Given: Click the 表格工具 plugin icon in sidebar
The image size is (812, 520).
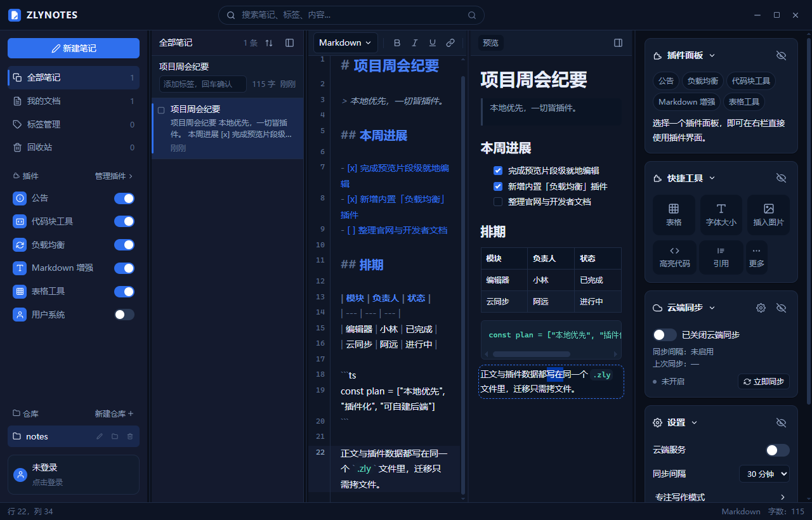Looking at the screenshot, I should tap(20, 291).
